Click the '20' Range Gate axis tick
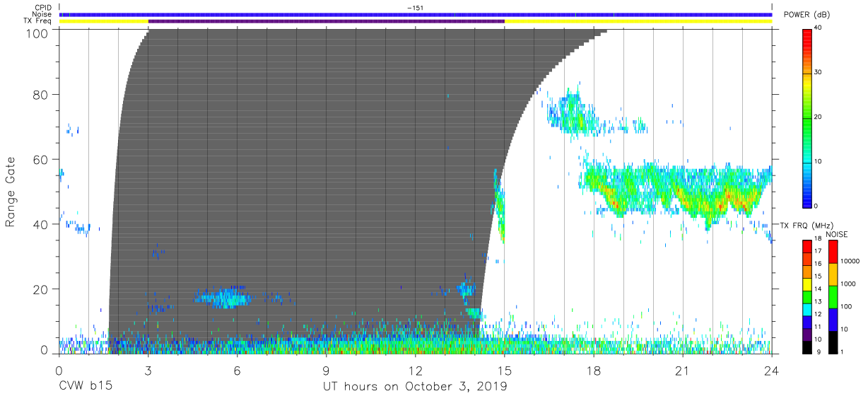 (42, 289)
